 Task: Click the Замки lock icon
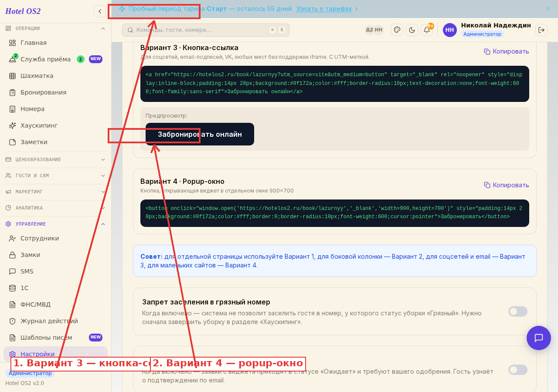pos(12,255)
